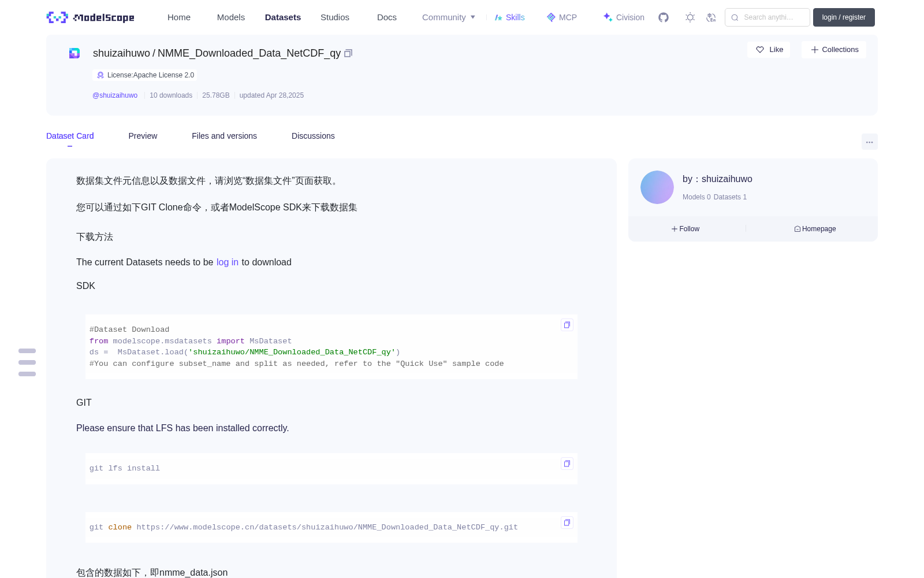Viewport: 924px width, 578px height.
Task: Click the Skills icon link
Action: pyautogui.click(x=510, y=17)
